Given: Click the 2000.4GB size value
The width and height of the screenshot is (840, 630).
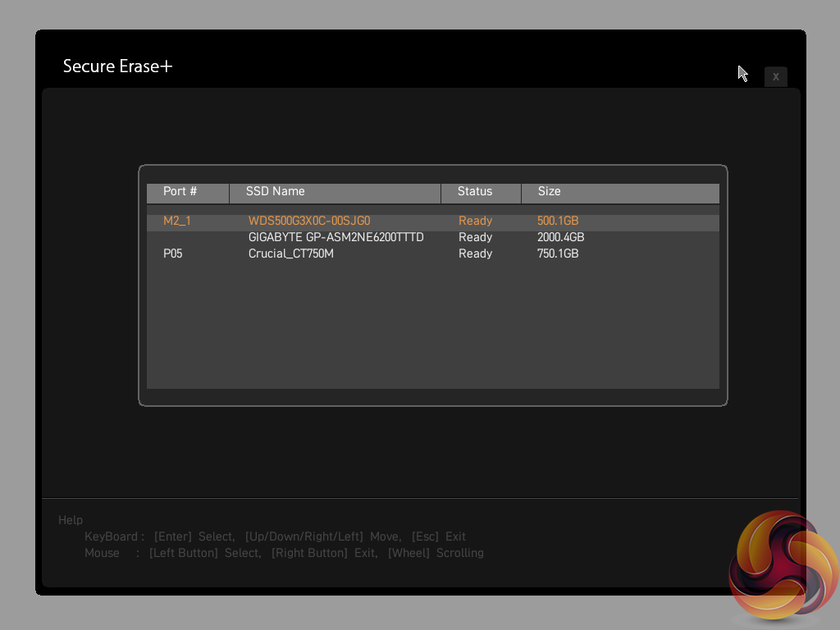Looking at the screenshot, I should pyautogui.click(x=560, y=237).
